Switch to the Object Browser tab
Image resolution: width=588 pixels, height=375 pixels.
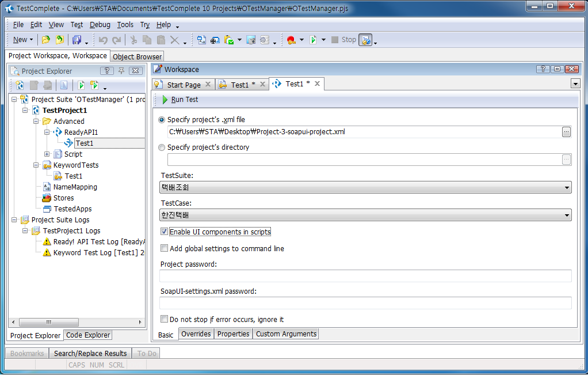point(138,56)
